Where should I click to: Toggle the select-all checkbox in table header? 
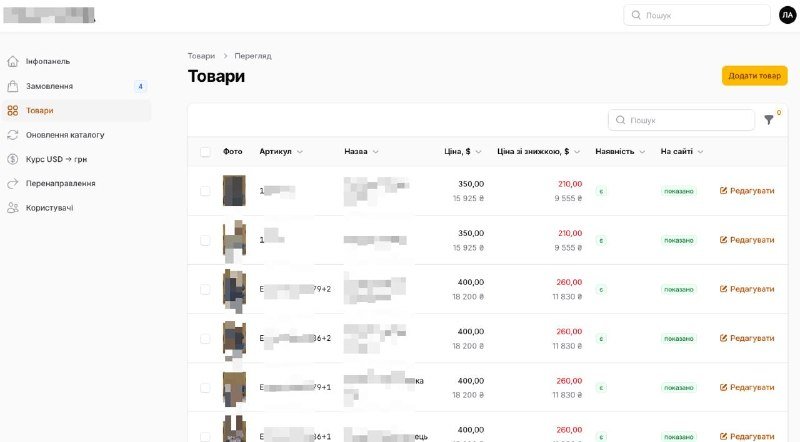tap(205, 152)
